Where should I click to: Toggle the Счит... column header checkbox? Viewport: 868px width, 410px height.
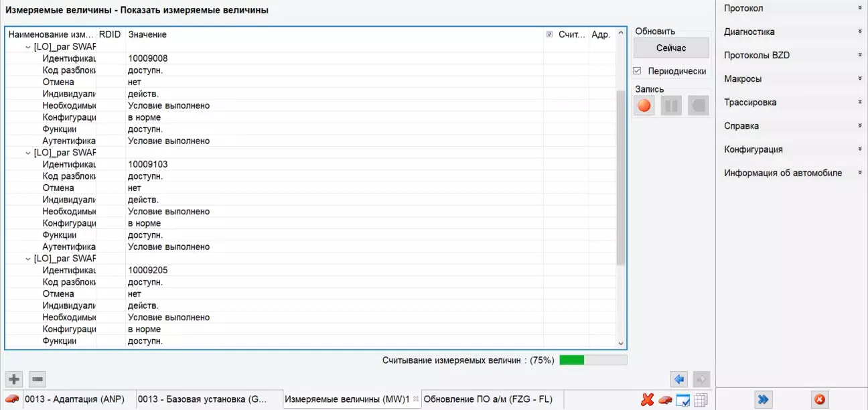pyautogui.click(x=550, y=34)
